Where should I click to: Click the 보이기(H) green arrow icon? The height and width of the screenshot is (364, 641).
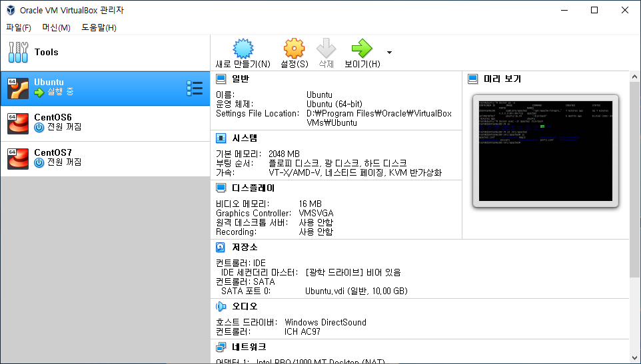362,49
